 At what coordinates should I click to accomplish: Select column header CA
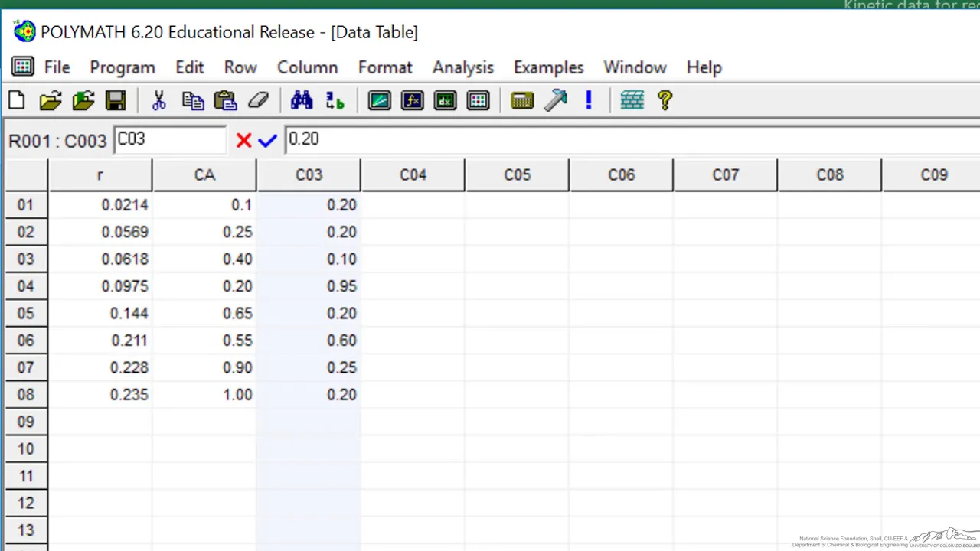pyautogui.click(x=204, y=175)
